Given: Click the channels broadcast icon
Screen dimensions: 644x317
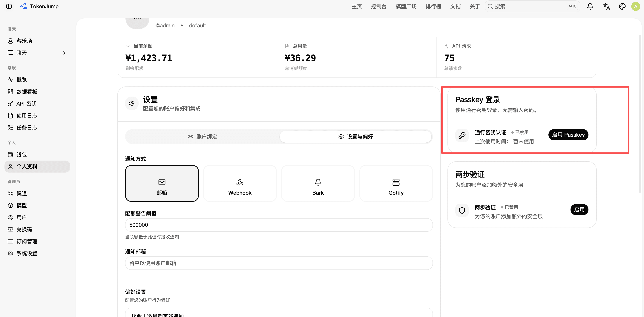Looking at the screenshot, I should pos(10,193).
